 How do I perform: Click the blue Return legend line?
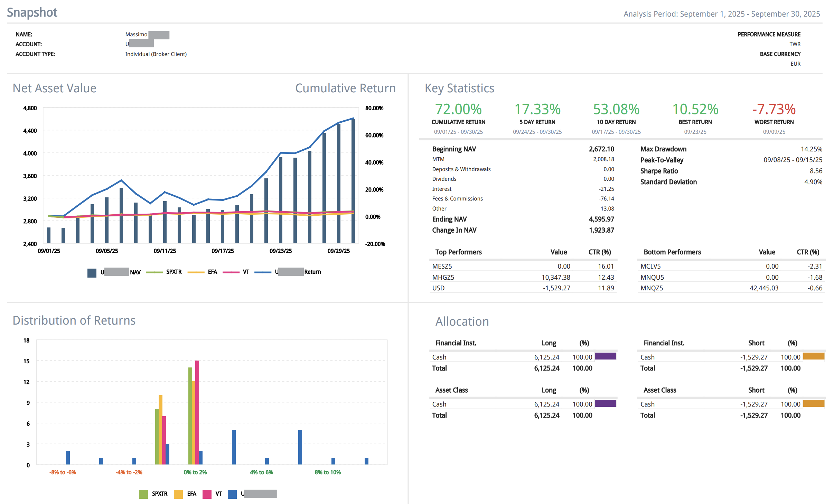click(x=263, y=272)
